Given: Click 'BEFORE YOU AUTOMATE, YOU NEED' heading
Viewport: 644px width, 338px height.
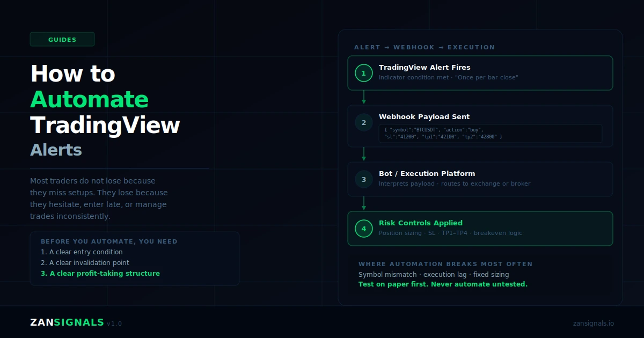Looking at the screenshot, I should [x=109, y=241].
